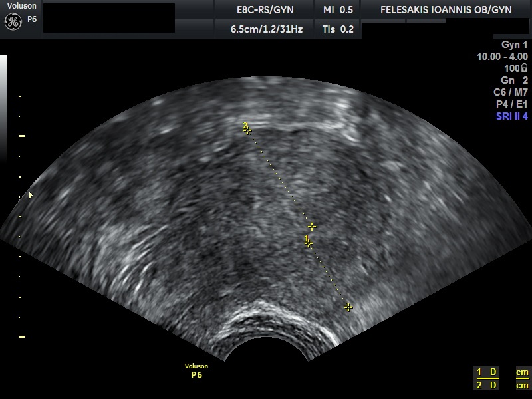Click the Gn 2 gain parameter
This screenshot has height=399, width=532.
pos(515,80)
